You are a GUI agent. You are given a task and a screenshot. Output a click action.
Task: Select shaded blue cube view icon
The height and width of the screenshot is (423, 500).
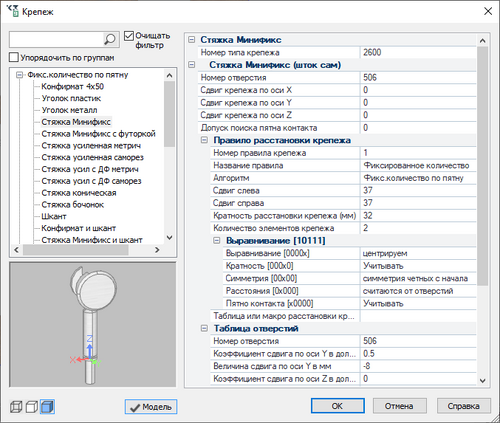point(47,407)
